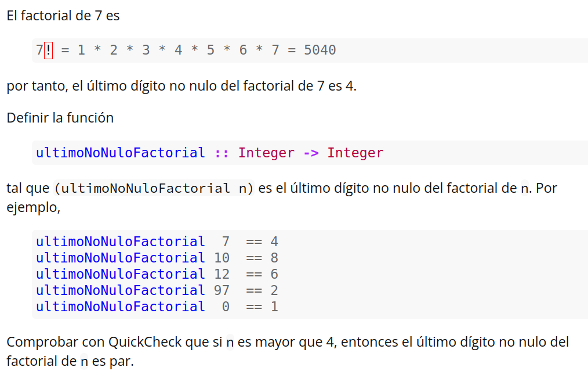This screenshot has height=378, width=588.
Task: Click the example line for 97 == 2
Action: pos(157,290)
